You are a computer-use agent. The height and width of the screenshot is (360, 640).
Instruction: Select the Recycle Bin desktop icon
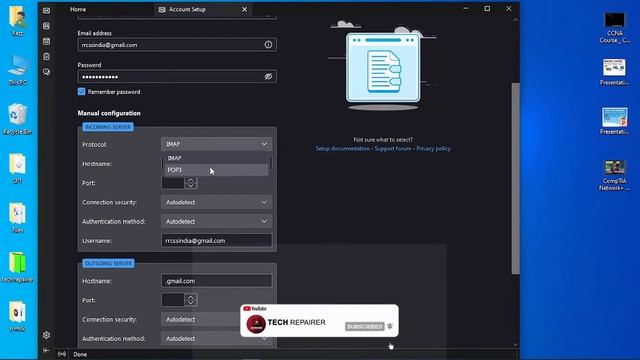[x=18, y=119]
